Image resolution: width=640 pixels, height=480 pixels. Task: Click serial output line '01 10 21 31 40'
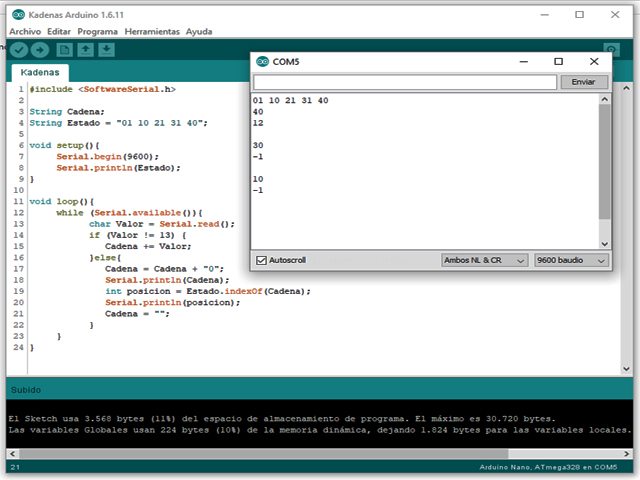coord(290,100)
